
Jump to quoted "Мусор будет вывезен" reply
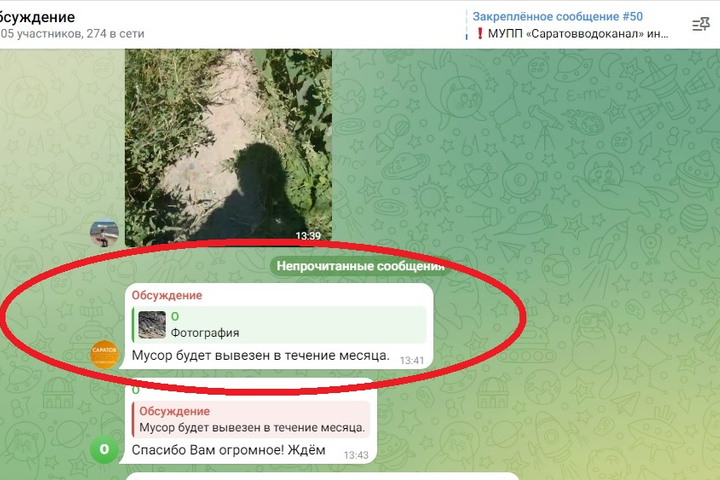tap(251, 419)
